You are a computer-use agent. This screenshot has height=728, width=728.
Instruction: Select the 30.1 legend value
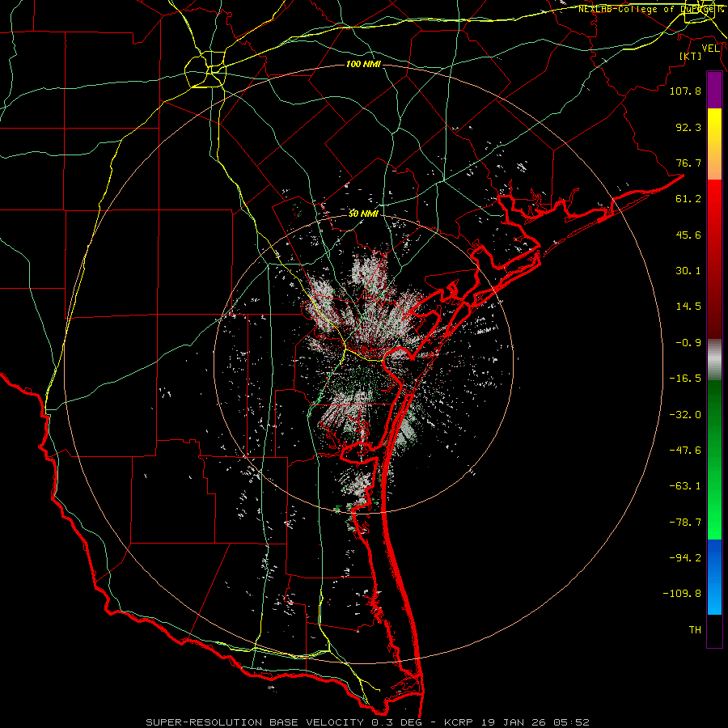[688, 271]
